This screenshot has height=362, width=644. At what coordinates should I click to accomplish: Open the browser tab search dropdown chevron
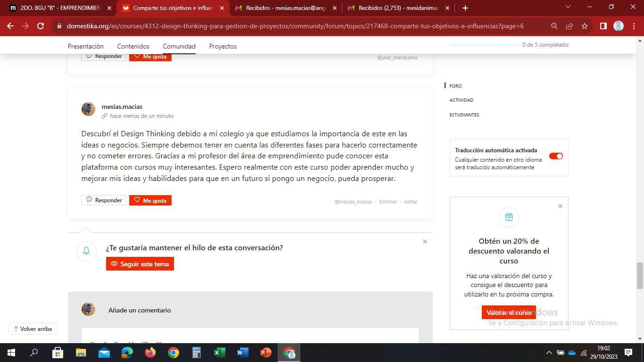(x=568, y=8)
